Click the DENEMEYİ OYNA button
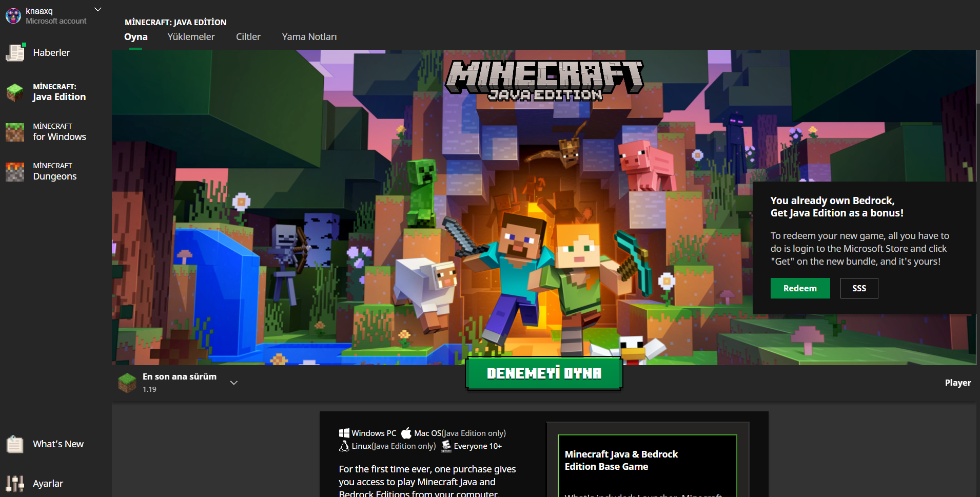Image resolution: width=980 pixels, height=497 pixels. (x=544, y=373)
